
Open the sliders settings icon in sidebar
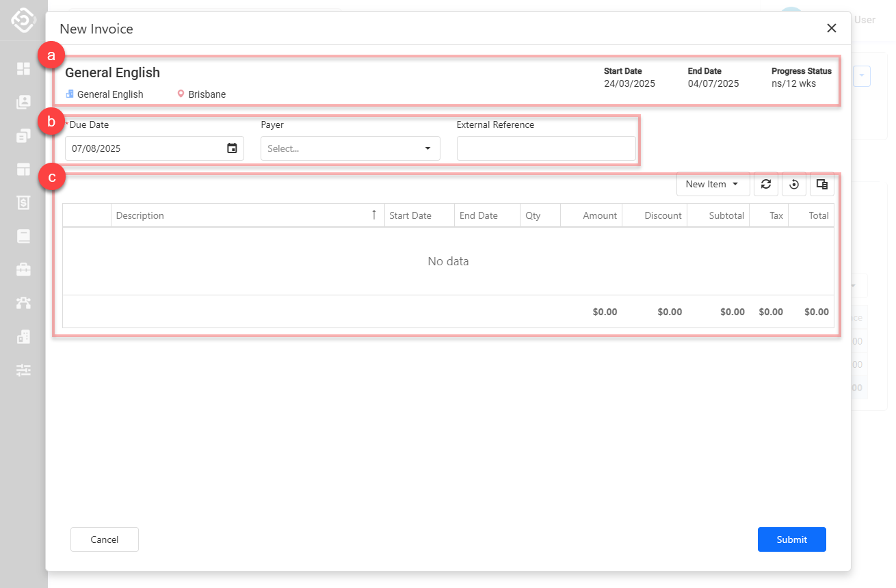tap(23, 370)
